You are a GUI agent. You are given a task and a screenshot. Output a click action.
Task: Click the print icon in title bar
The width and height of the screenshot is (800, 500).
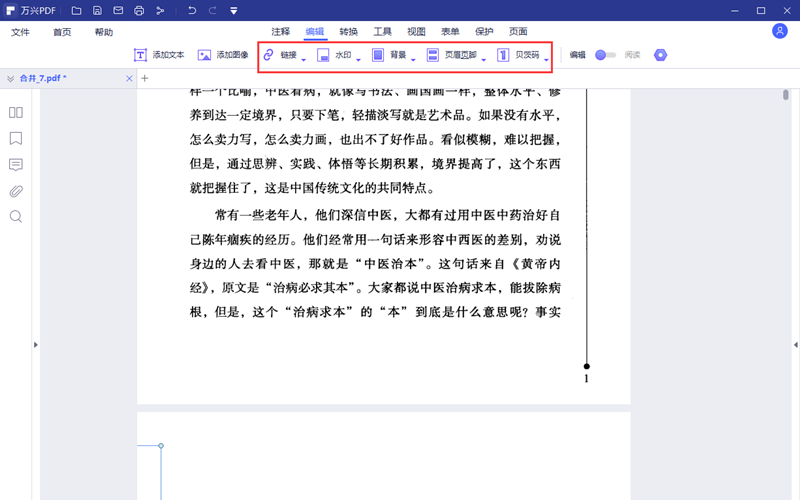[139, 11]
